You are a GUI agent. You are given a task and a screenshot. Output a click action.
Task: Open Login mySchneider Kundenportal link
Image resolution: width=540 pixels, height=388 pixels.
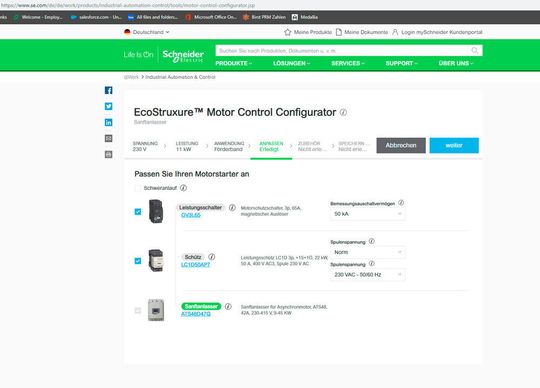442,32
